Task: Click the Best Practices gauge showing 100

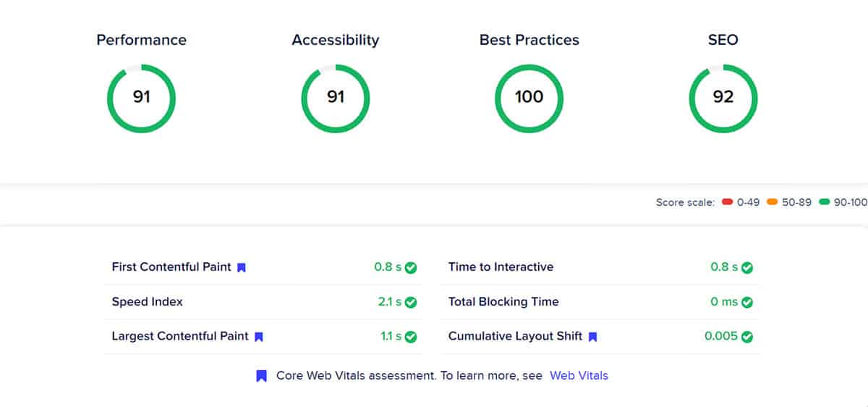Action: point(529,98)
